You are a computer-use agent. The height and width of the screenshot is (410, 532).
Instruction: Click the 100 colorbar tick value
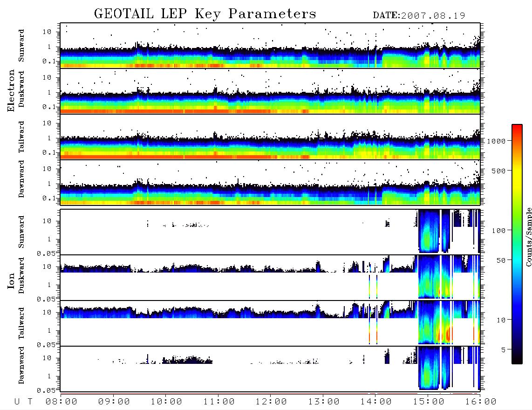tap(498, 231)
